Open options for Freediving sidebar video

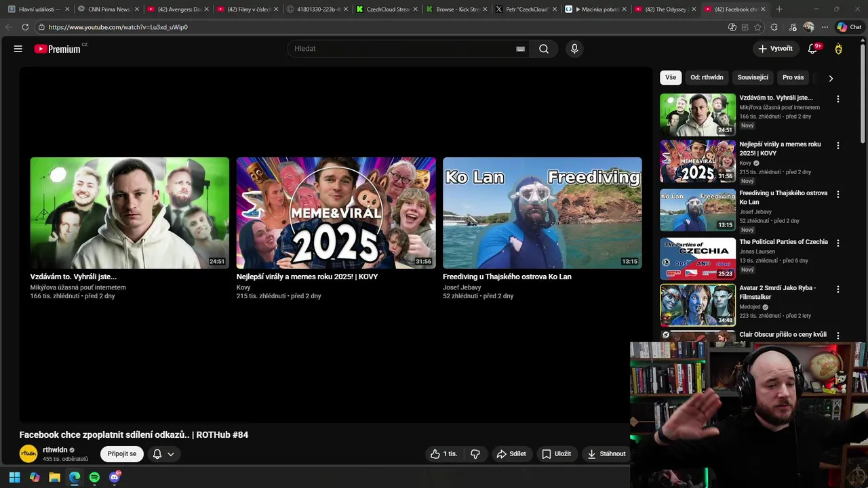pos(837,195)
